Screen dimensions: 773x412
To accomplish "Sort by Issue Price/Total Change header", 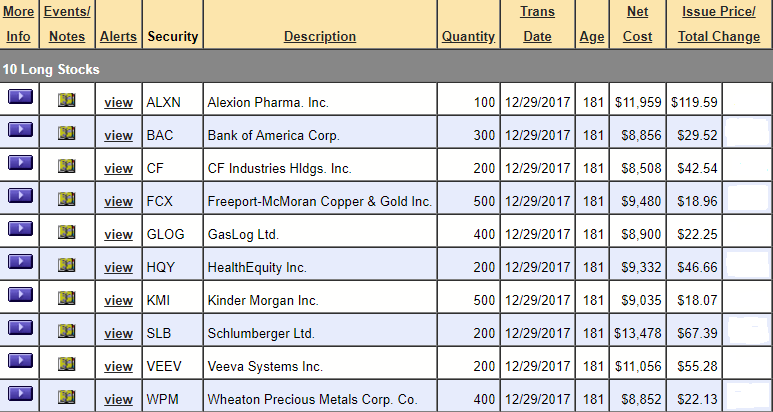I will click(719, 24).
